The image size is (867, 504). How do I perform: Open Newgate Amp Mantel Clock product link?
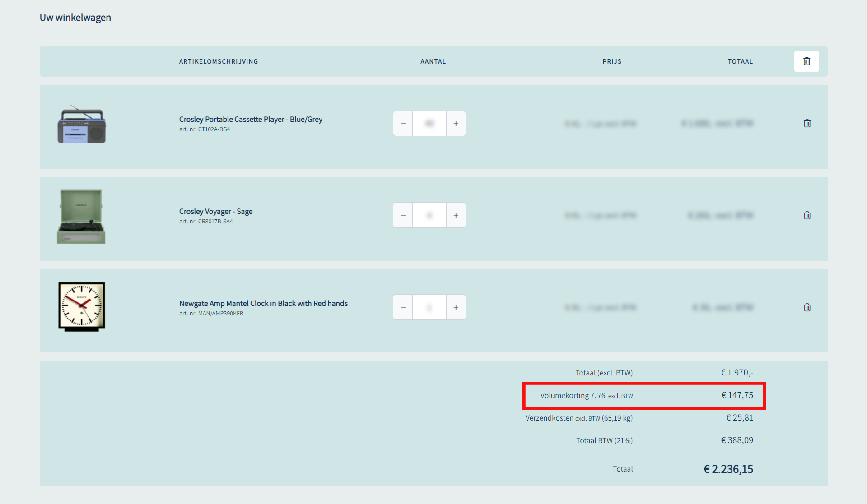263,303
